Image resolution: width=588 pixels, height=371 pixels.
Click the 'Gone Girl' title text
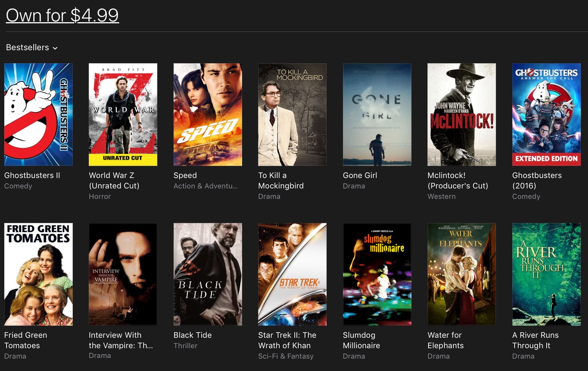pos(360,175)
